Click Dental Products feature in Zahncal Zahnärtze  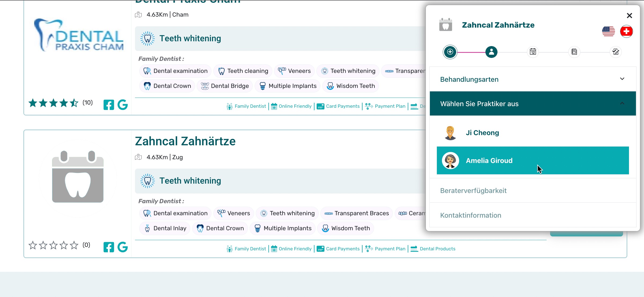click(433, 249)
